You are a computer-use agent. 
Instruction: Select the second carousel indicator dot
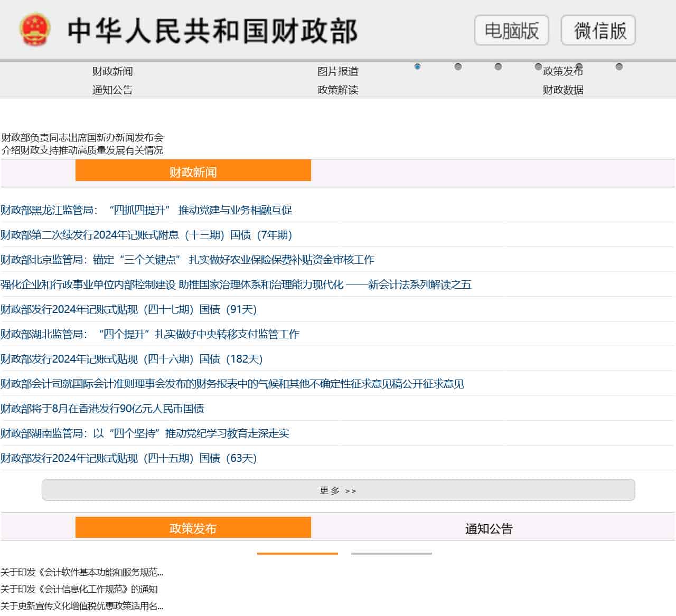coord(457,66)
